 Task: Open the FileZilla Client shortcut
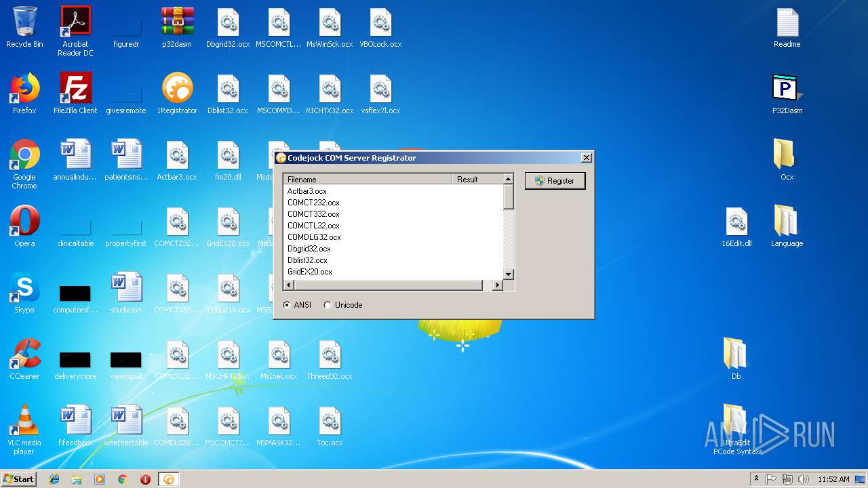point(75,94)
